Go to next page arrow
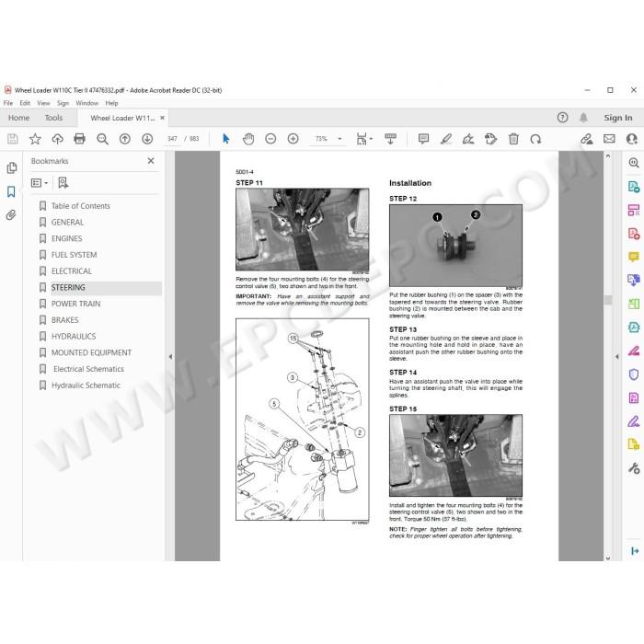Image resolution: width=644 pixels, height=644 pixels. (x=147, y=139)
